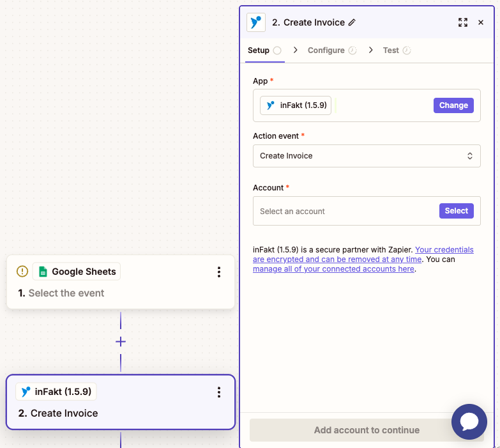Click the Configure status indicator icon
Viewport: 500px width, 448px height.
click(x=352, y=50)
